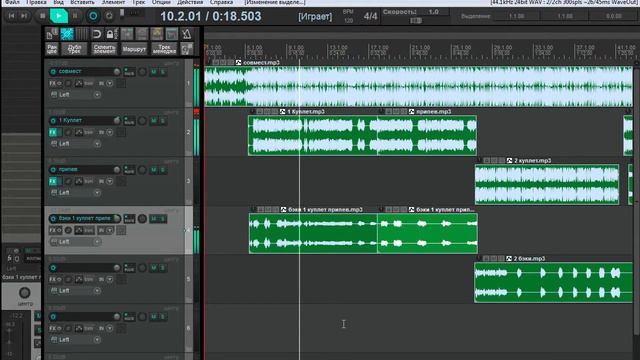Expand the 1 Куплет track record mode dropdown arrow
This screenshot has height=360, width=640.
click(109, 132)
